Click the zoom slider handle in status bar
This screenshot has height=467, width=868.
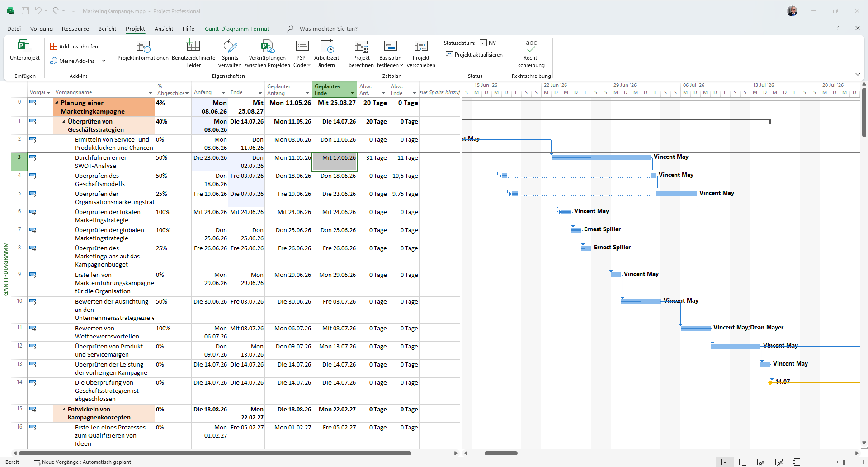(844, 462)
